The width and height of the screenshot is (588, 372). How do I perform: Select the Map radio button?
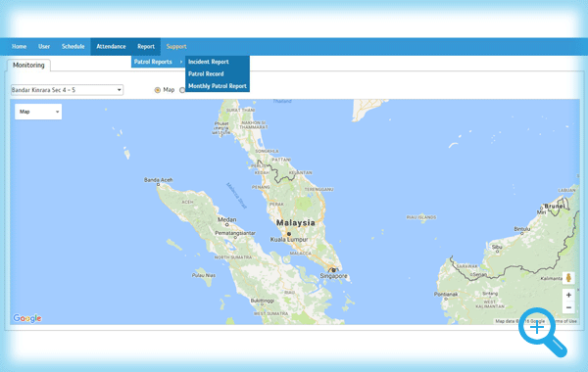[x=158, y=90]
